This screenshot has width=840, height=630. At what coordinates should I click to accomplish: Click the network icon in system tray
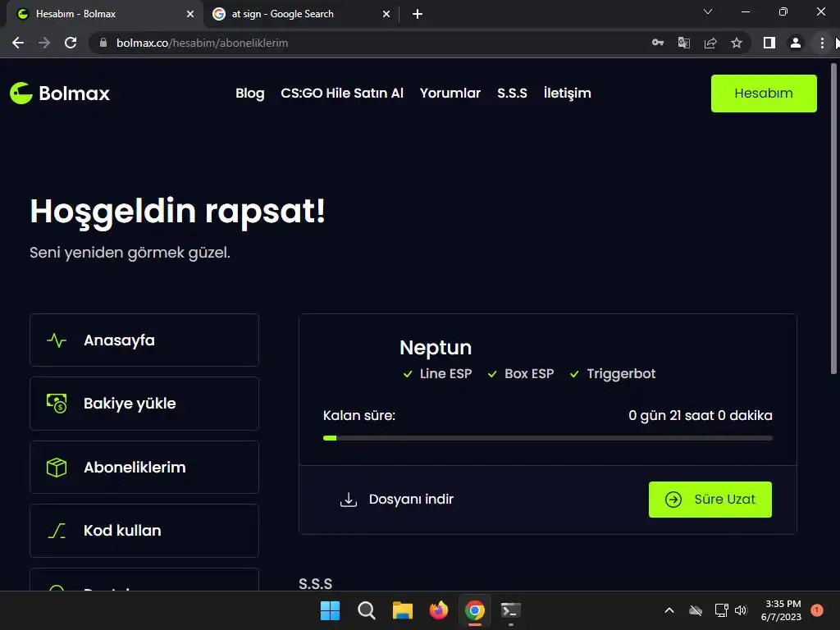pyautogui.click(x=722, y=610)
